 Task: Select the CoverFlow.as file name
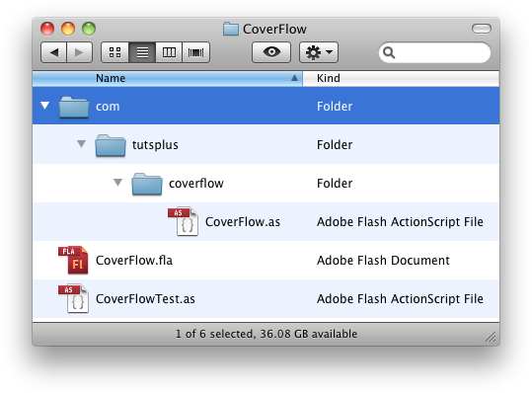[x=243, y=222]
